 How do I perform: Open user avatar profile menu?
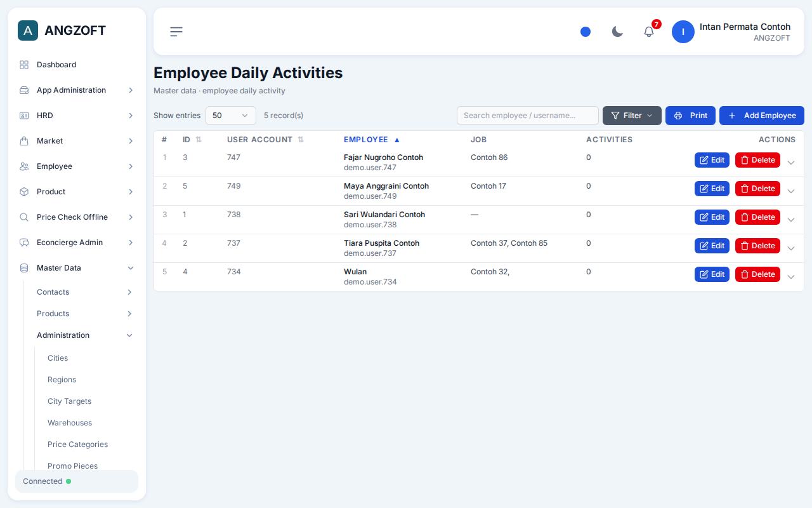pos(683,32)
